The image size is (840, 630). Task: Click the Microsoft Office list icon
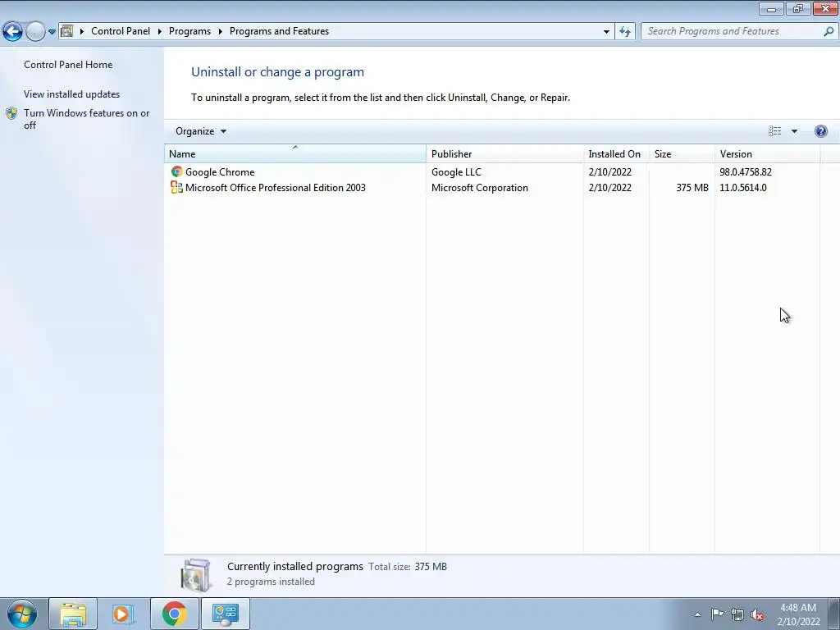pyautogui.click(x=177, y=188)
